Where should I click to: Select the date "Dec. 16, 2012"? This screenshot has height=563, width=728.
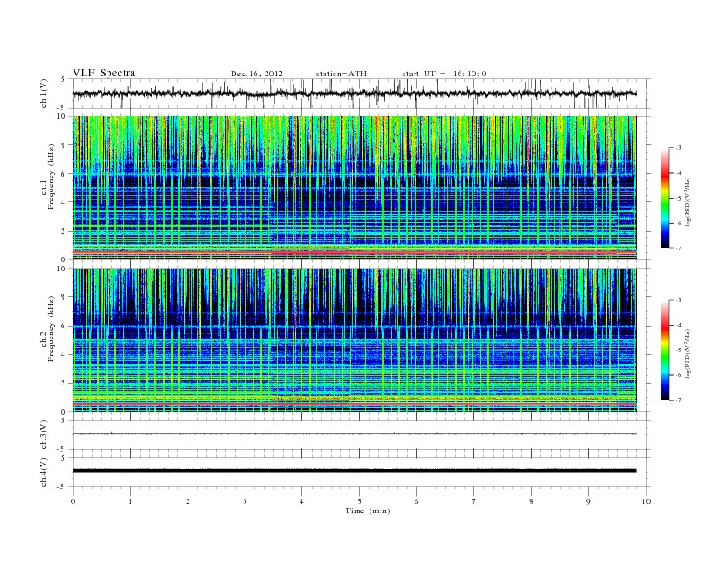pos(256,74)
